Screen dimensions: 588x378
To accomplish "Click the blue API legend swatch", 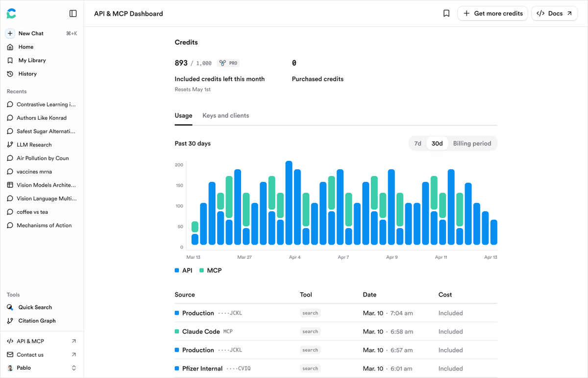I will [x=177, y=271].
